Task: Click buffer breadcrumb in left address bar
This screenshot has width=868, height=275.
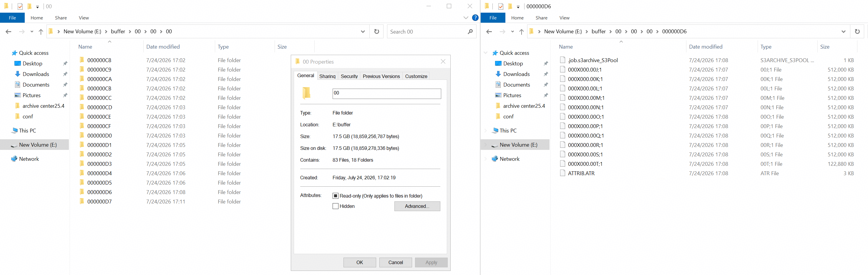Action: pos(118,31)
